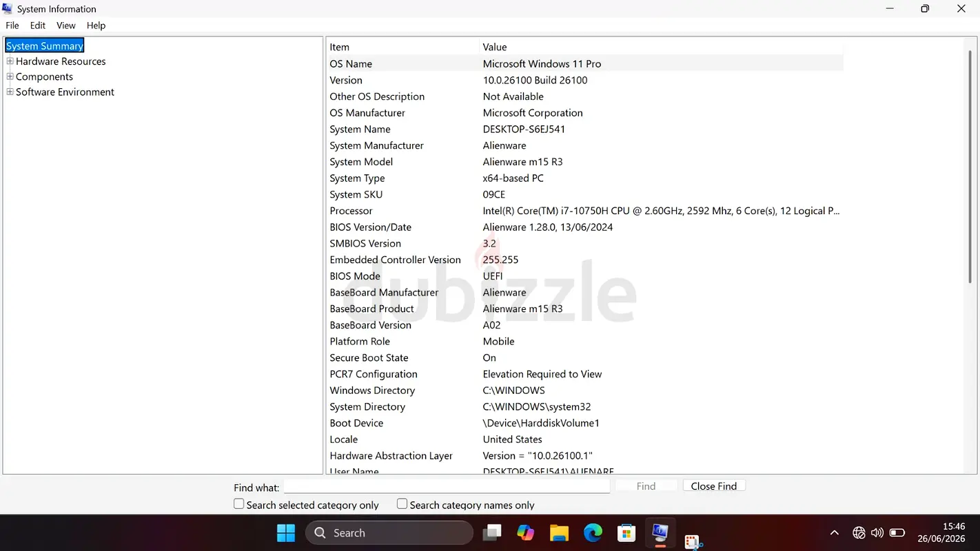The height and width of the screenshot is (551, 980).
Task: Enable Search category names only checkbox
Action: click(402, 504)
